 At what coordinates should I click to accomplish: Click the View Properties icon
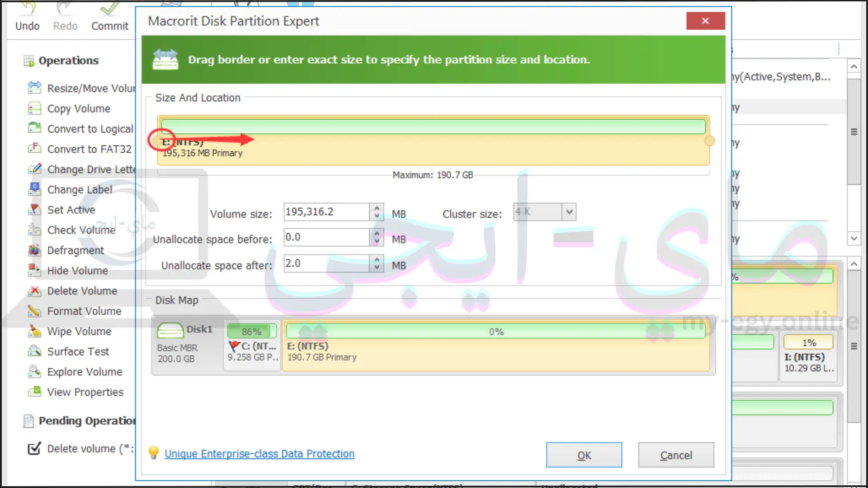click(x=34, y=392)
